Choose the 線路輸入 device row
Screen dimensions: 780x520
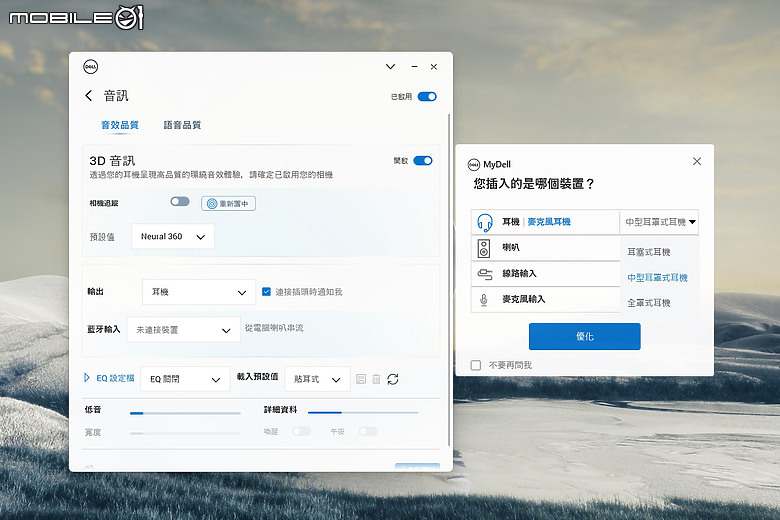click(x=546, y=274)
